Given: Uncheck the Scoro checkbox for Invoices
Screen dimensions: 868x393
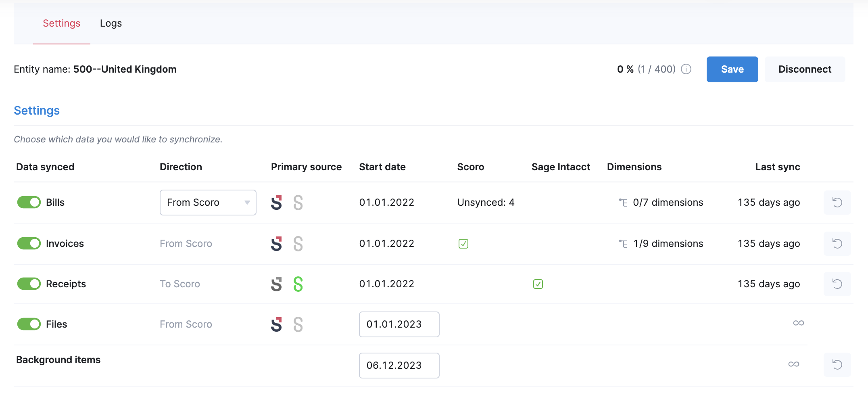Looking at the screenshot, I should click(x=463, y=244).
